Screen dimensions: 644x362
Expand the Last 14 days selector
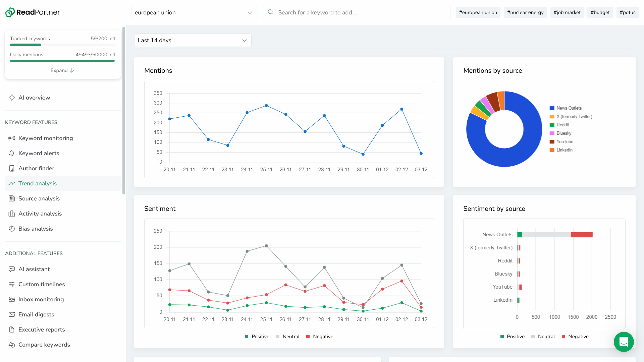click(x=193, y=40)
